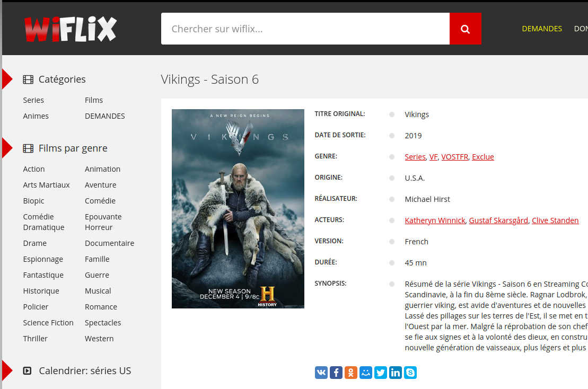The height and width of the screenshot is (389, 588).
Task: Browse the Fantastique genre
Action: pos(43,275)
